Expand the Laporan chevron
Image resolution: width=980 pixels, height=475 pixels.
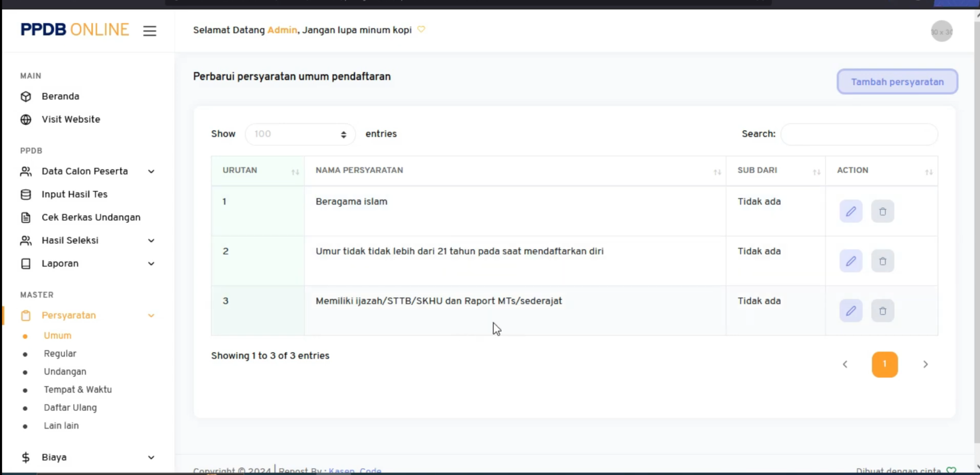click(151, 263)
